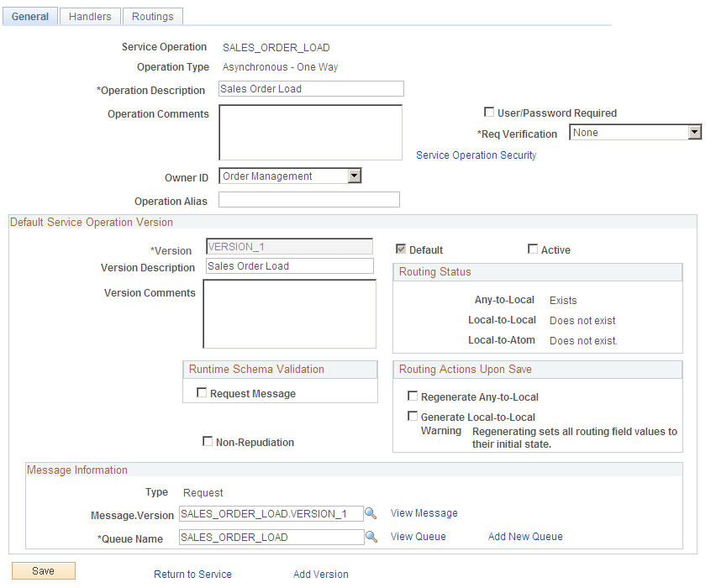Screen dimensions: 716x588
Task: Switch to the Handlers tab
Action: (89, 16)
